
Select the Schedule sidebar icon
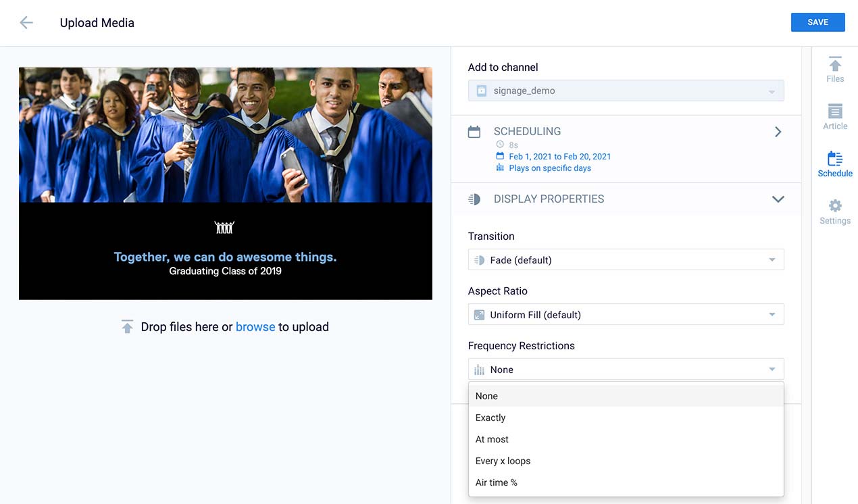point(835,164)
